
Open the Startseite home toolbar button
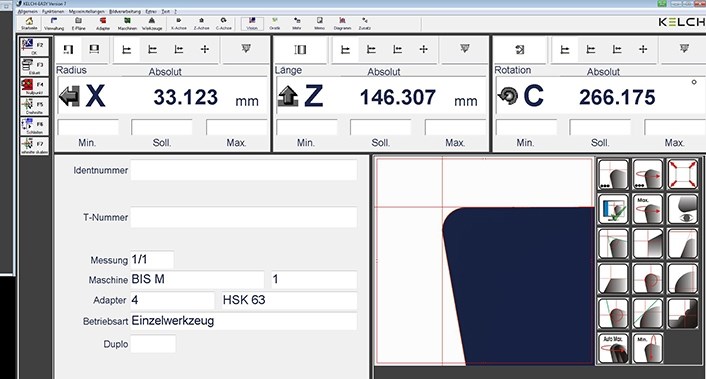(x=29, y=23)
